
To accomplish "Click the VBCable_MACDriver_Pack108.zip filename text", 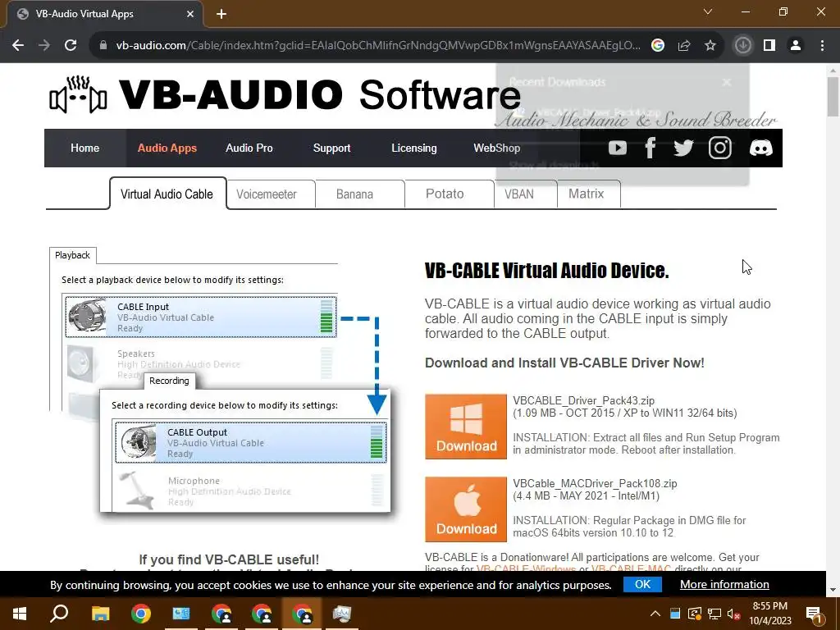I will 595,483.
